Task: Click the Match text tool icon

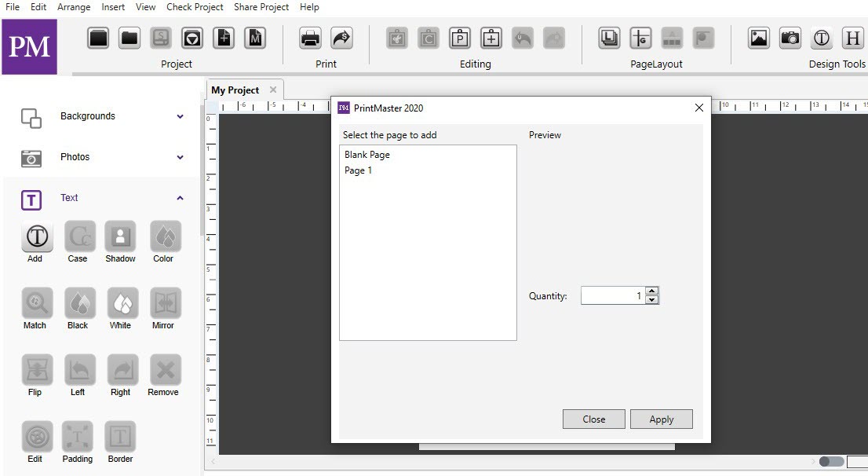Action: (37, 303)
